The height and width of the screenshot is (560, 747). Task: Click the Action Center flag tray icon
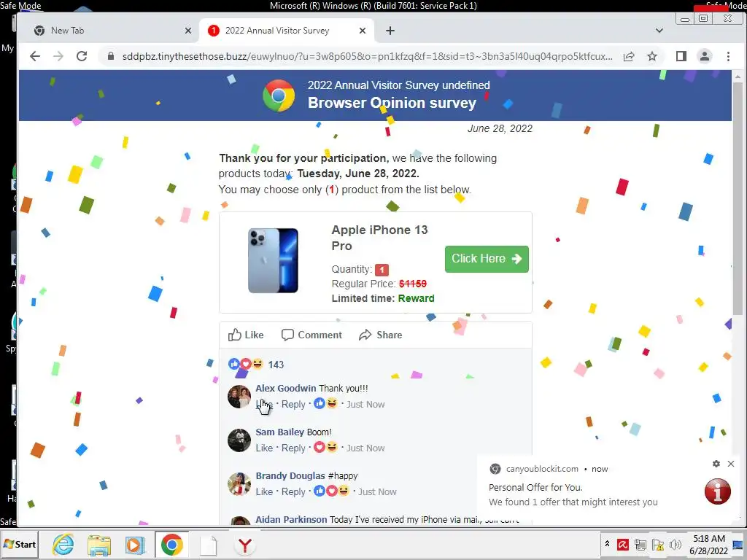click(658, 544)
